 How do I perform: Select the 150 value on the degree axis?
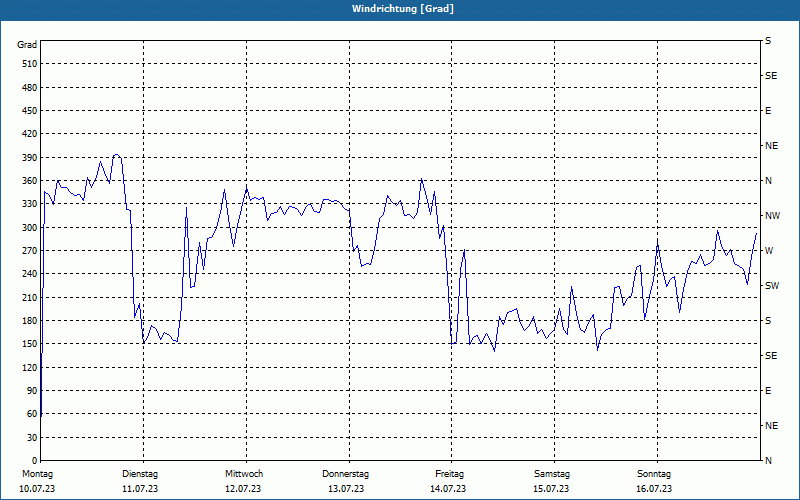(x=30, y=344)
